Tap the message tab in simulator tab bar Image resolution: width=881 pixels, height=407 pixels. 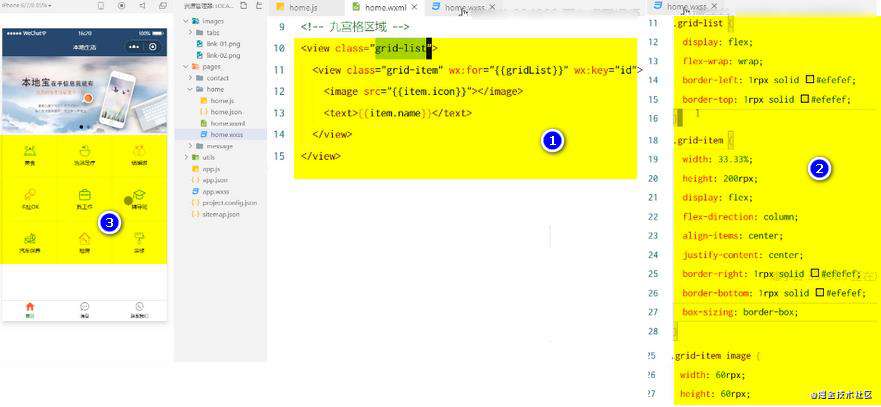pos(84,310)
